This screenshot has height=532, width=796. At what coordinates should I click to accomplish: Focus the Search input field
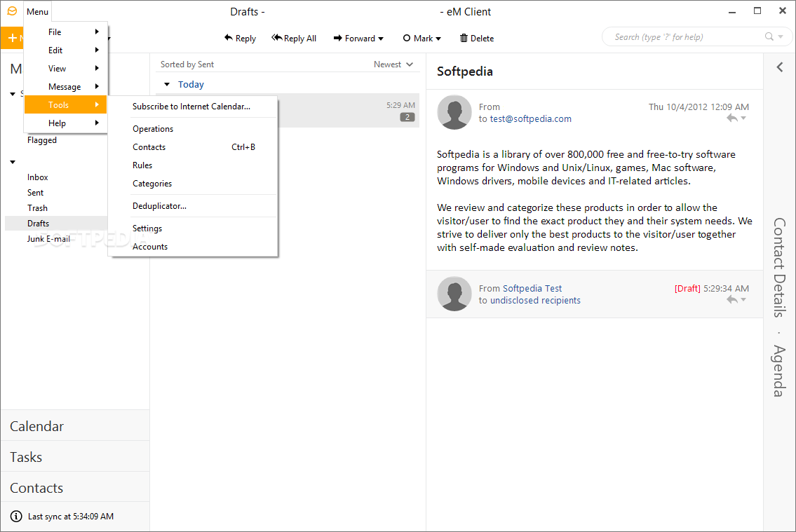point(685,37)
